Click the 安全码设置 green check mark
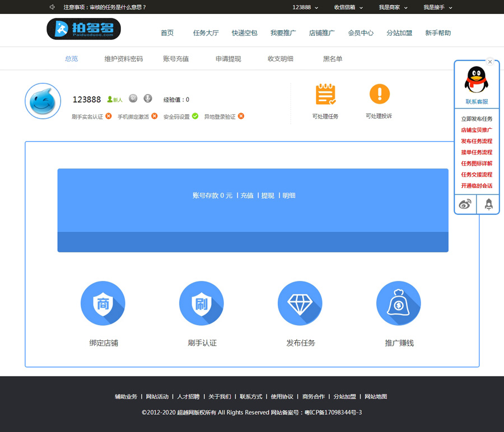This screenshot has height=432, width=504. click(x=195, y=116)
